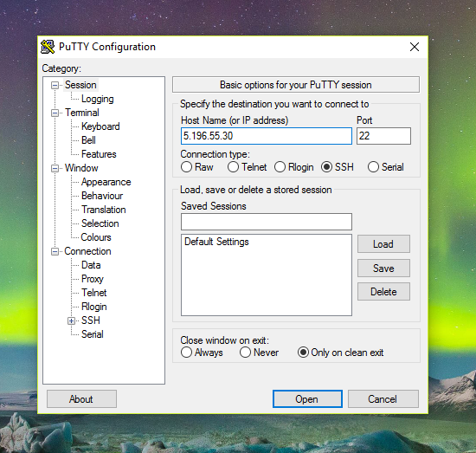Collapse the Connection category
The image size is (476, 453).
tap(55, 251)
